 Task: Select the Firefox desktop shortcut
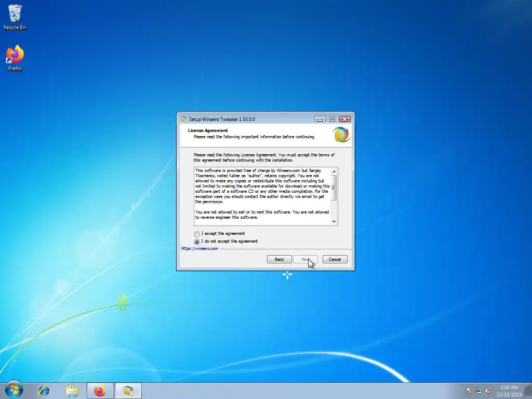coord(15,58)
